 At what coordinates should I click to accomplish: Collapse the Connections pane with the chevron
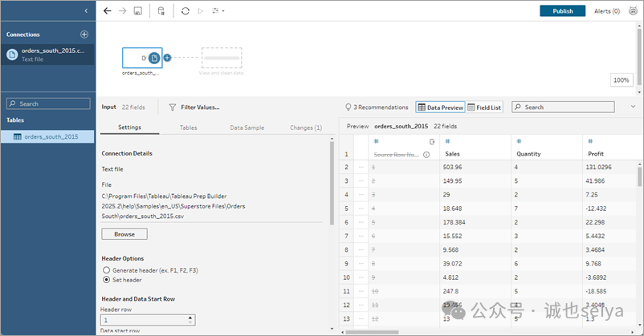[x=86, y=11]
